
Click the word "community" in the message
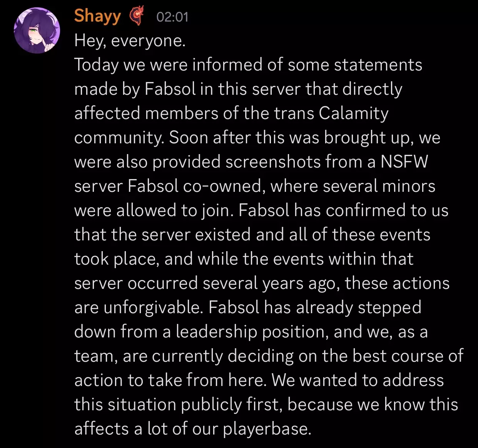point(119,138)
